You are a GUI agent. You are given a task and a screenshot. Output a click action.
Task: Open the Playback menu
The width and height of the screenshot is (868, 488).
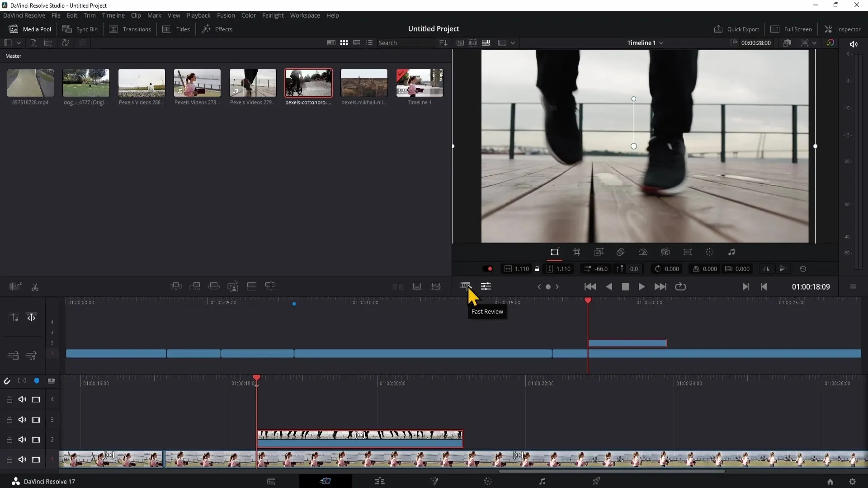198,15
